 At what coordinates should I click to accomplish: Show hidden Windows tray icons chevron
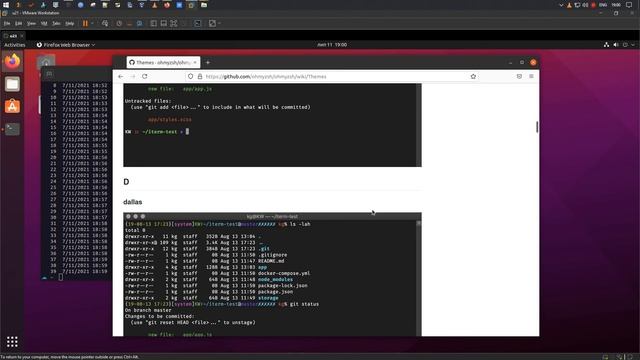coord(561,5)
